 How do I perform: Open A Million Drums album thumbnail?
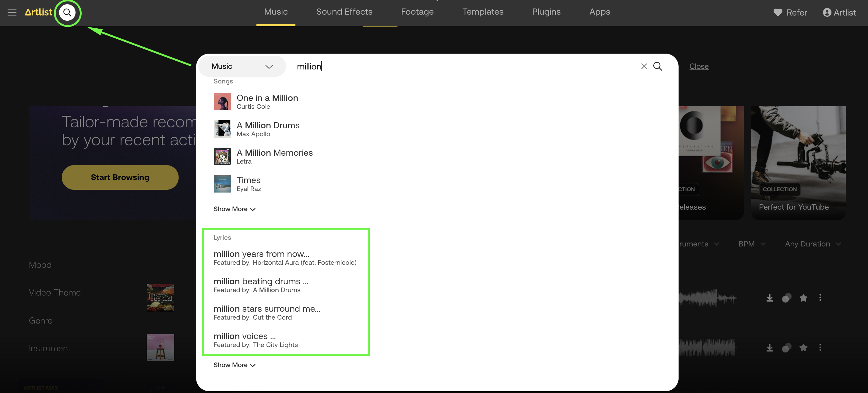click(222, 129)
